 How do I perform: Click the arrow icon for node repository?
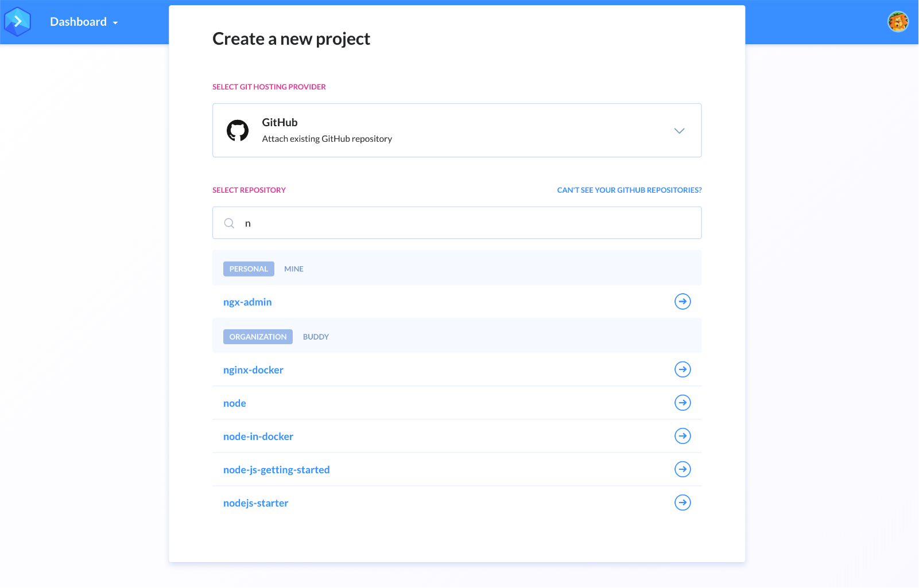tap(683, 403)
